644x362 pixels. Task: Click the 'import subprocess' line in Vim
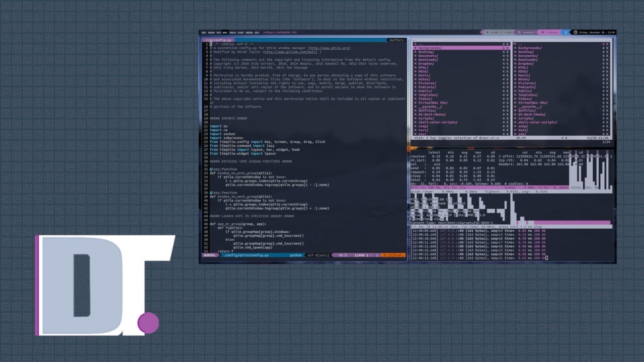(x=226, y=138)
